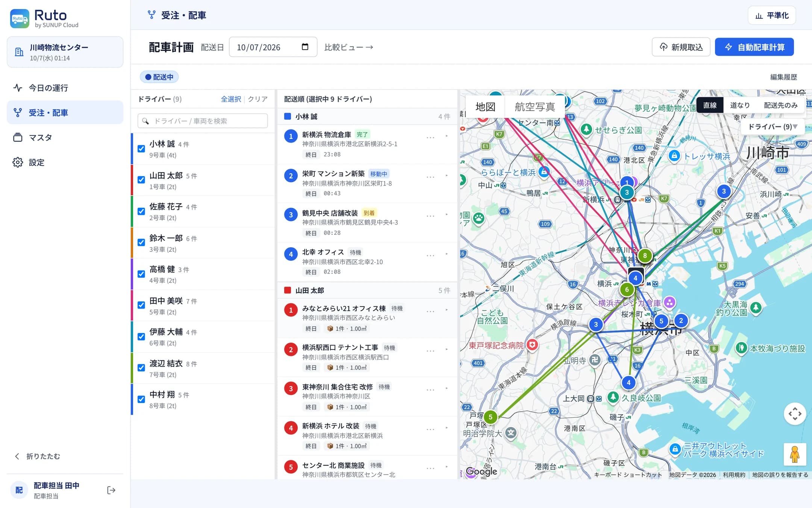812x508 pixels.
Task: Click the map pan control icon
Action: coord(795,414)
